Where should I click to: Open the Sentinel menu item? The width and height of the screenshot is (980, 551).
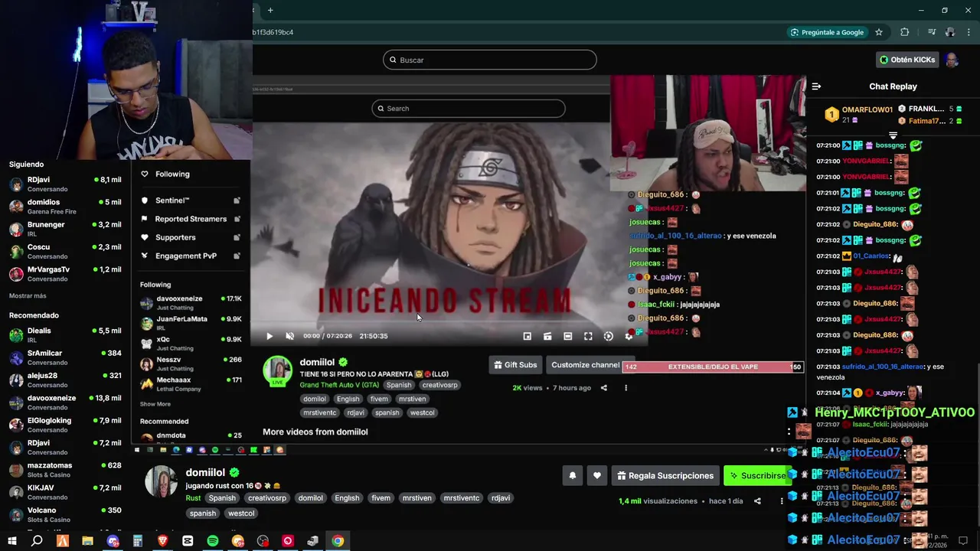click(x=191, y=201)
